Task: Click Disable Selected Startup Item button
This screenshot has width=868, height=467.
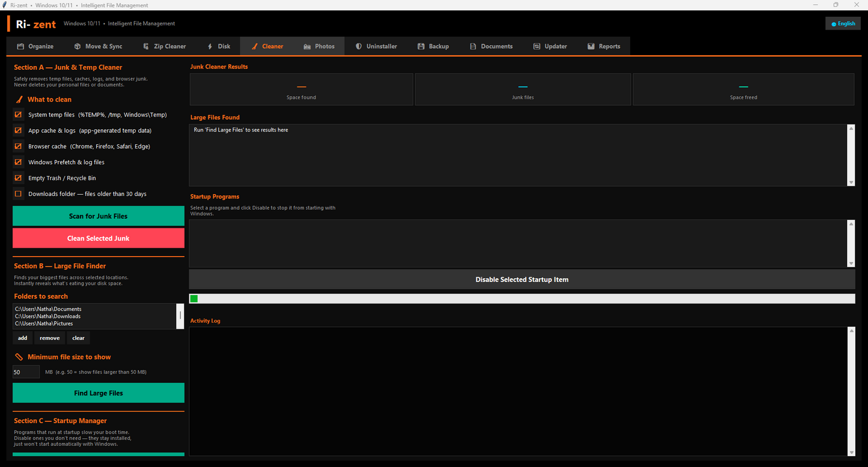Action: click(521, 279)
